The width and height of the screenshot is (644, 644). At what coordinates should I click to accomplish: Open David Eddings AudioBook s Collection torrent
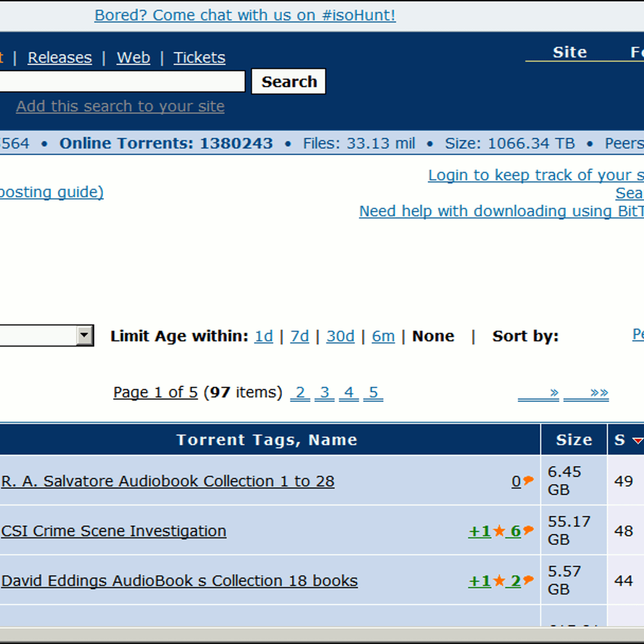pos(179,581)
